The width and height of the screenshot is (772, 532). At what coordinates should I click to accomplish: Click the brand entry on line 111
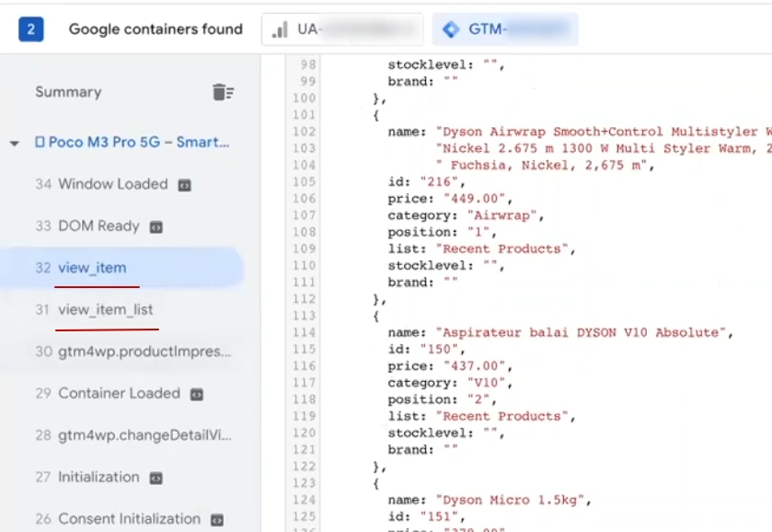(x=422, y=283)
